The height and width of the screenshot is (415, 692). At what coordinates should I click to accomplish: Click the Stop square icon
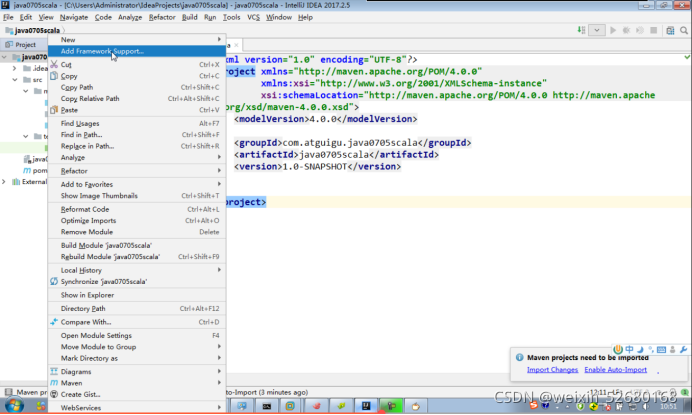654,30
